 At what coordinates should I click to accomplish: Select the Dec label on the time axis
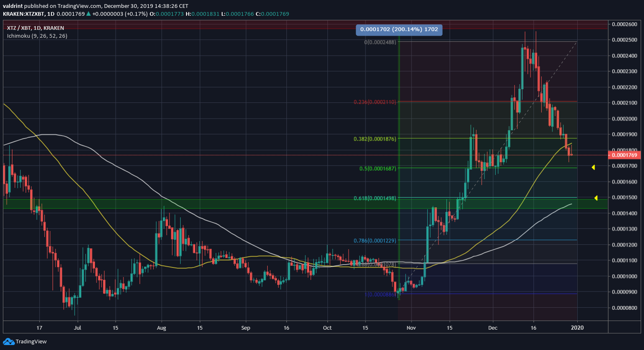pyautogui.click(x=493, y=328)
